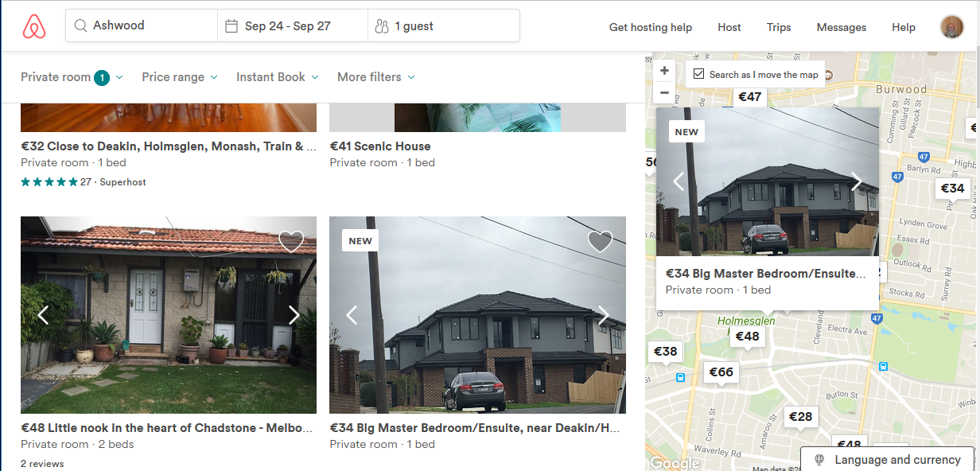Open Language and currency settings
The image size is (980, 471).
889,460
